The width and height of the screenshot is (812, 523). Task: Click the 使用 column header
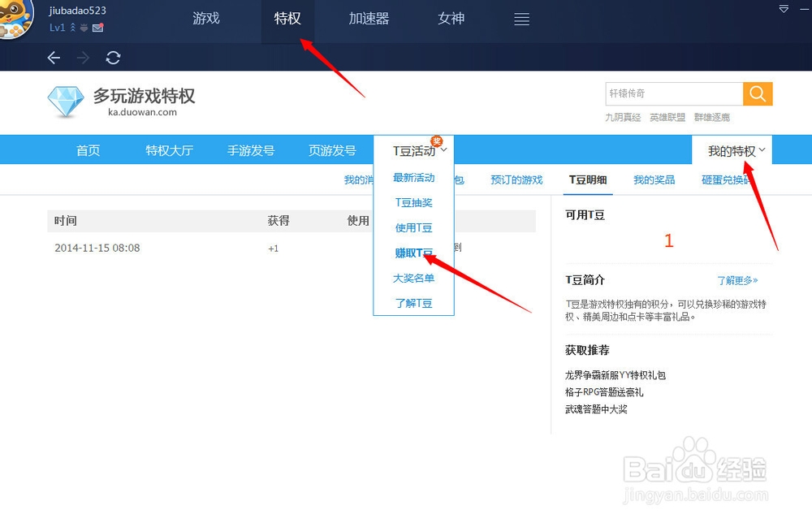point(358,221)
